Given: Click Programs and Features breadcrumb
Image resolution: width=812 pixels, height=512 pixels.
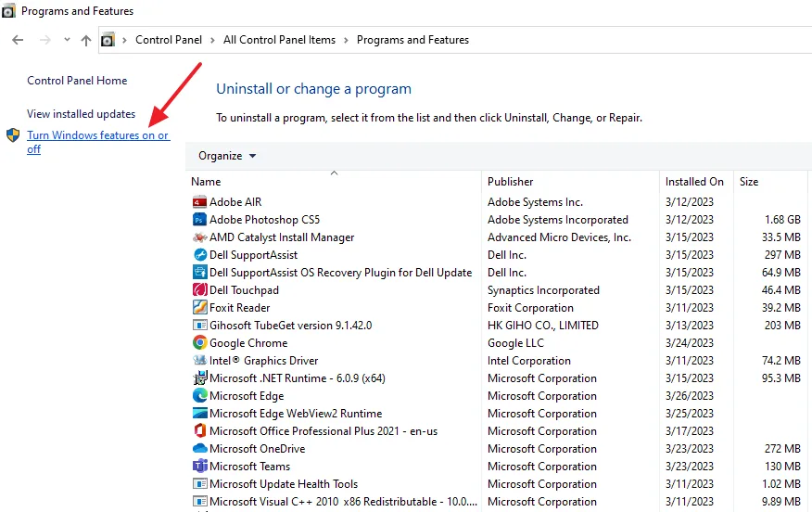Looking at the screenshot, I should tap(412, 40).
